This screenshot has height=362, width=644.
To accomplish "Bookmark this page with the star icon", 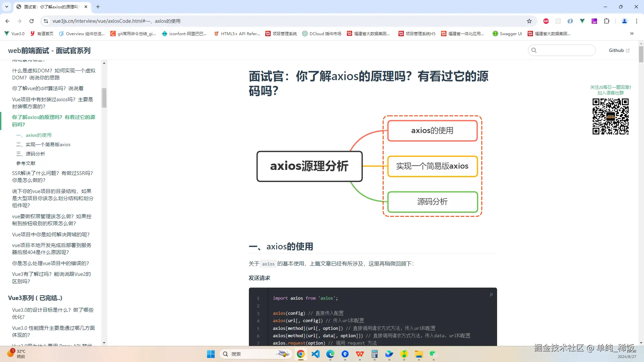I will point(529,21).
